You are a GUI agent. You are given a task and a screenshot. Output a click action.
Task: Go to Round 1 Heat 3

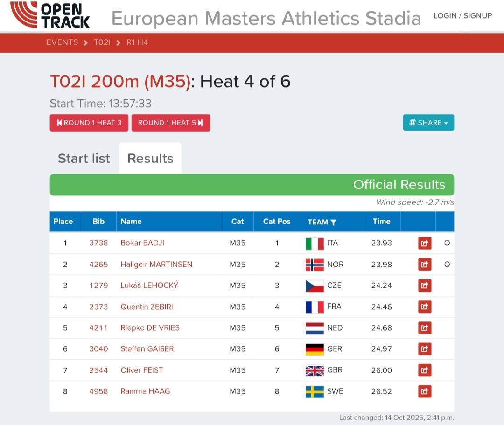89,123
